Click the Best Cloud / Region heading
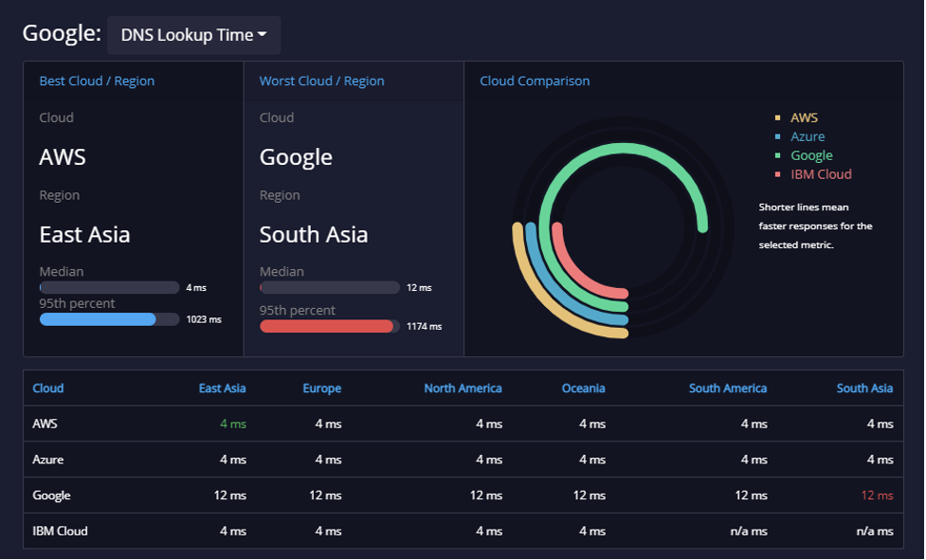Viewport: 926px width, 560px height. (97, 81)
